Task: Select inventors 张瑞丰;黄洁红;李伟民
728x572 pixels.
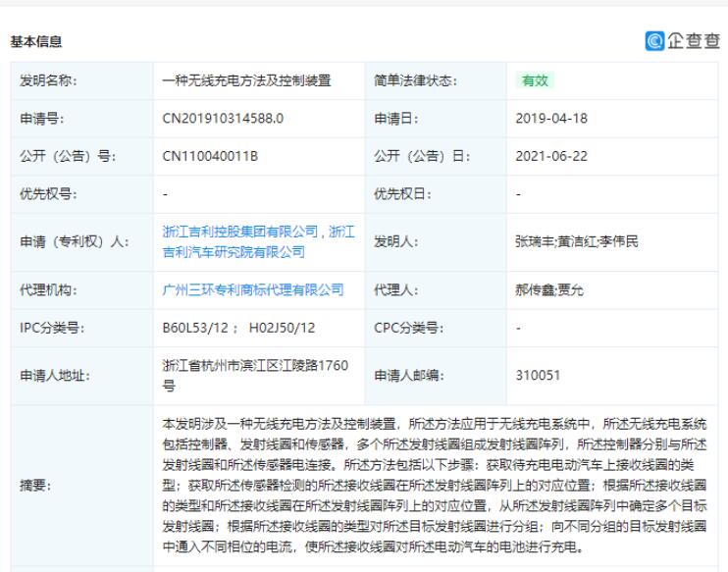Action: (577, 241)
